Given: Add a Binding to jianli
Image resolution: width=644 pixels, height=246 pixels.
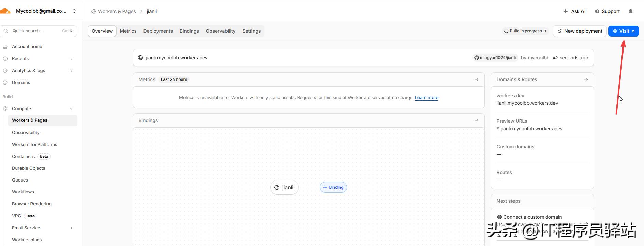Looking at the screenshot, I should click(x=333, y=187).
